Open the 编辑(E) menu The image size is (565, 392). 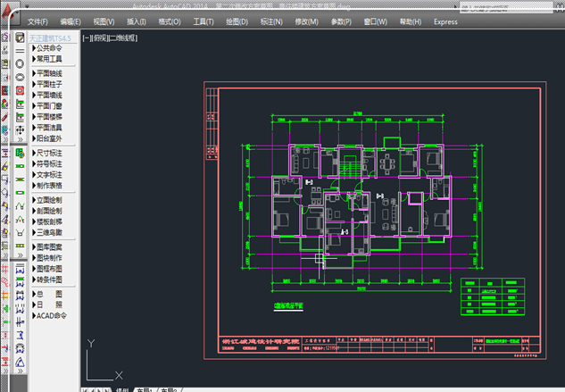(x=71, y=22)
